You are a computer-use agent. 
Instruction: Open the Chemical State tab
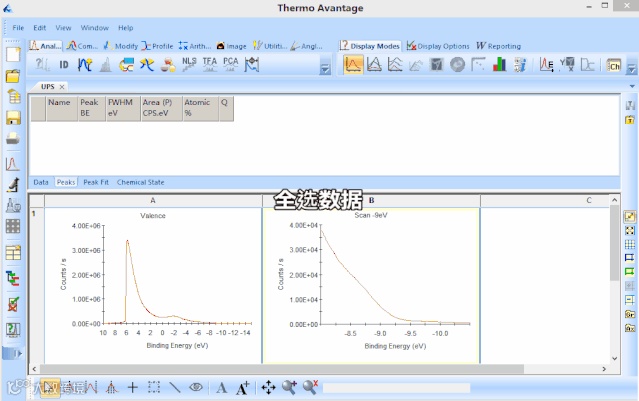(141, 182)
